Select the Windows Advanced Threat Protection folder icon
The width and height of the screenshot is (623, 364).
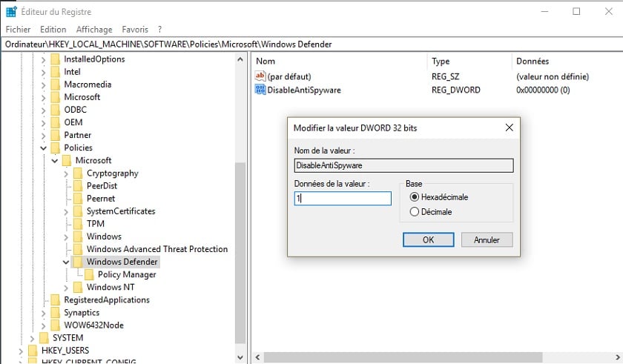click(x=78, y=249)
